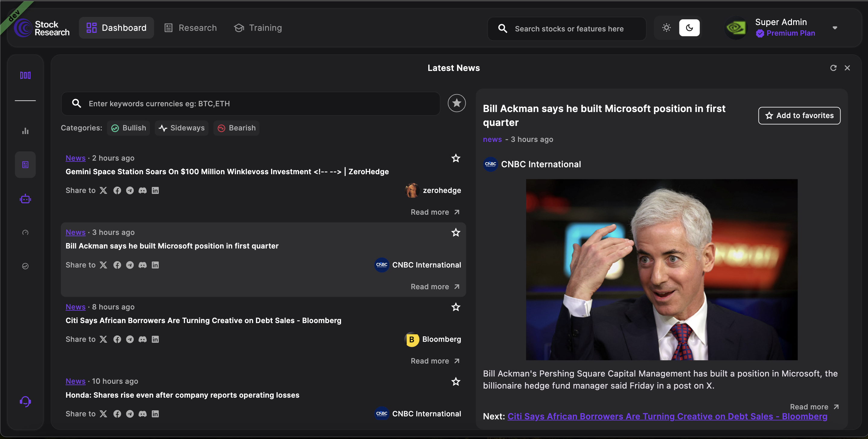Viewport: 868px width, 439px height.
Task: Share Citi article to LinkedIn
Action: 155,339
